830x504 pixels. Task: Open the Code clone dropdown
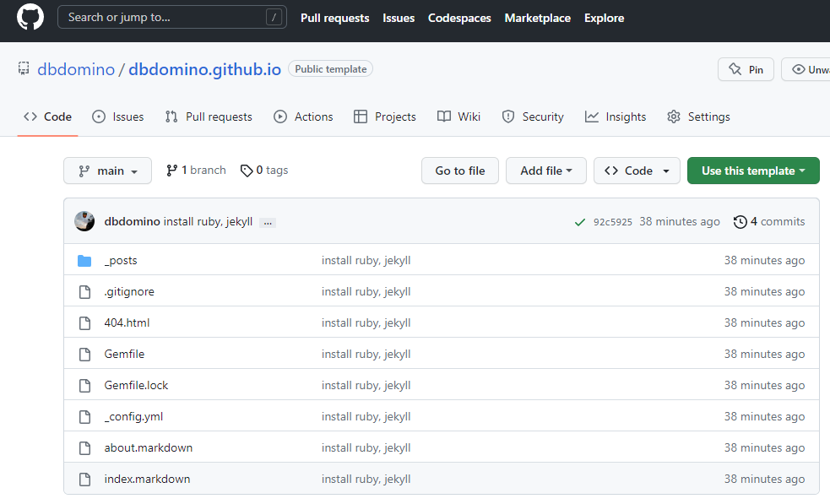click(x=637, y=171)
